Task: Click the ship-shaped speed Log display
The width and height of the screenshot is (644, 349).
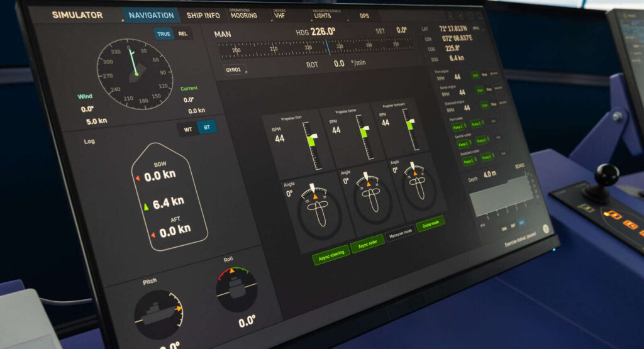Action: click(169, 199)
